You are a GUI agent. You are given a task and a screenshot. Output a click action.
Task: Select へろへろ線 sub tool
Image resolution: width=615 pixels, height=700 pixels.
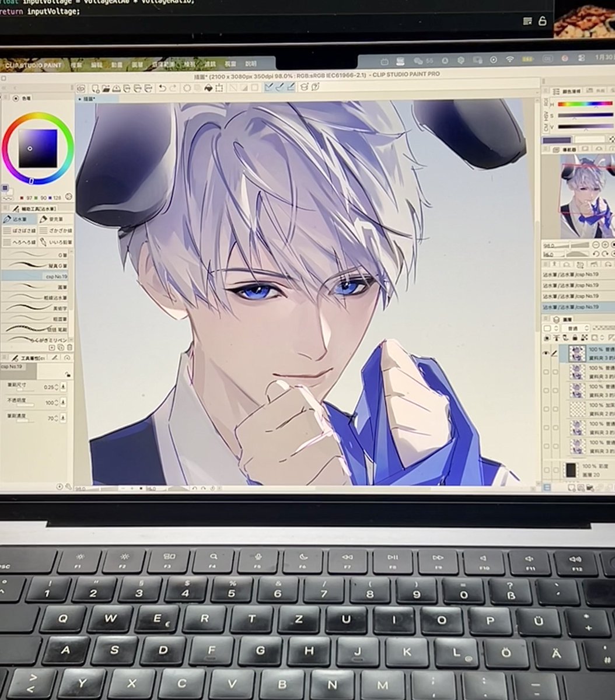click(19, 242)
